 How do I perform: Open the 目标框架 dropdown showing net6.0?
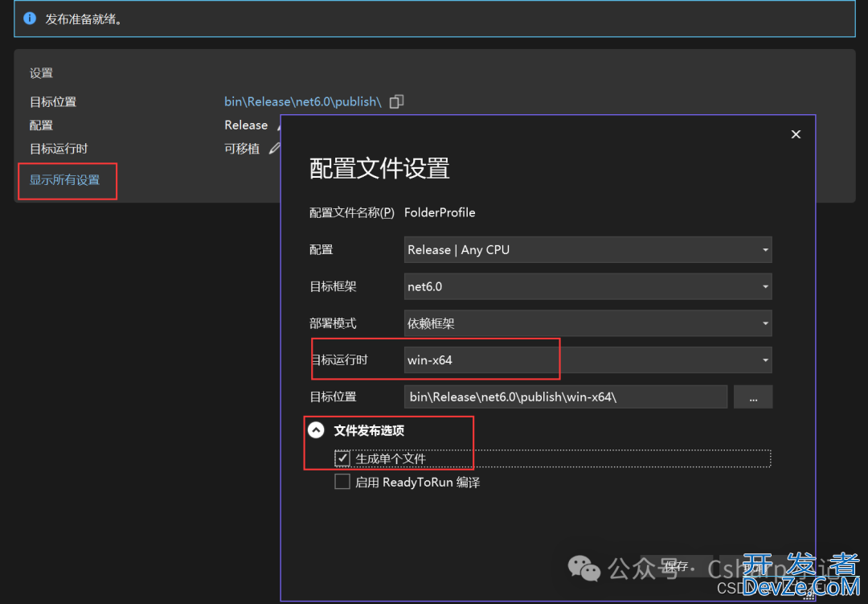pyautogui.click(x=588, y=286)
